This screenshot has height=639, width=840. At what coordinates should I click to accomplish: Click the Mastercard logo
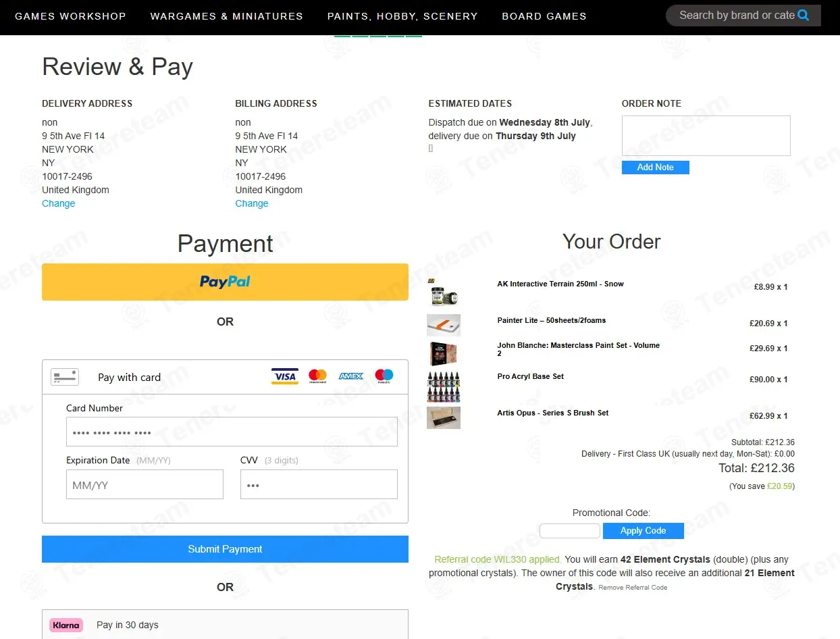coord(317,376)
